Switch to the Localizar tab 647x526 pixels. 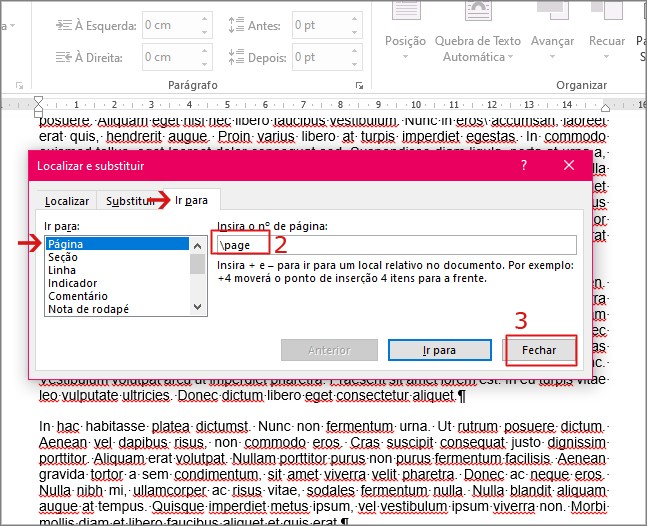(66, 201)
